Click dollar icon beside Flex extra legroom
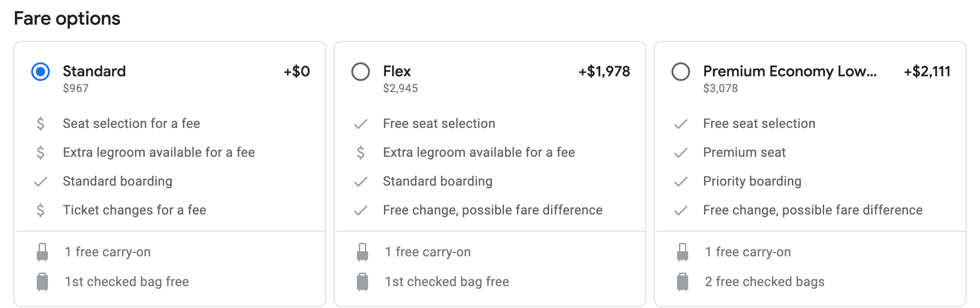 pyautogui.click(x=361, y=153)
